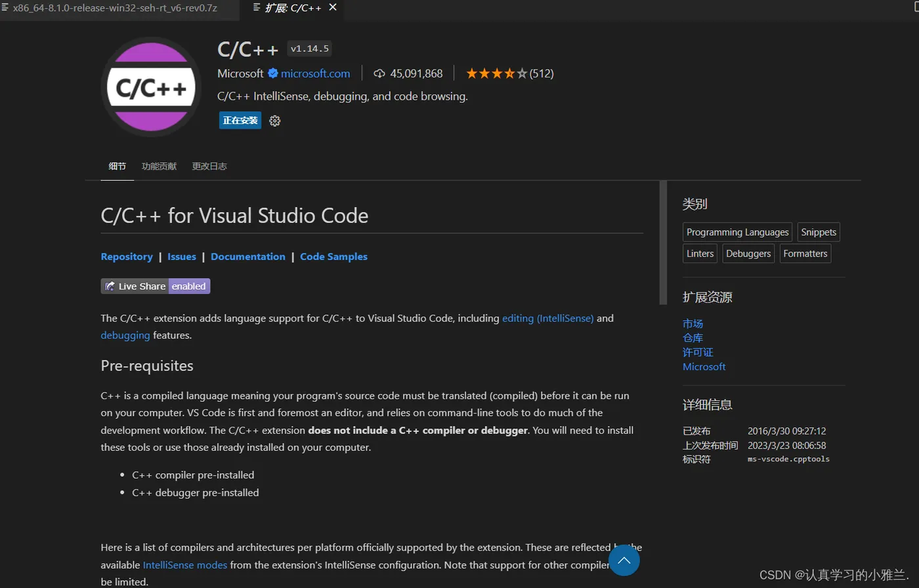Open the microsoft.com publisher link
Image resolution: width=919 pixels, height=588 pixels.
316,73
